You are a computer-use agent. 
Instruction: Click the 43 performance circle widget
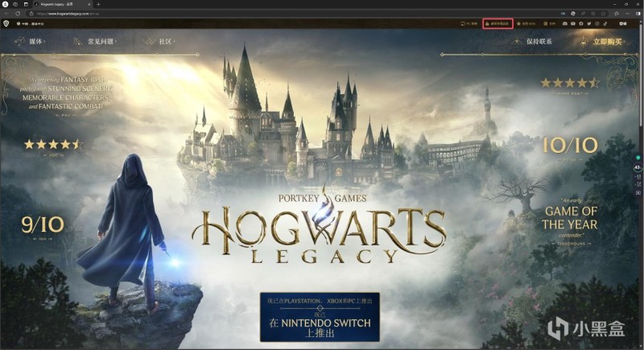pos(638,167)
